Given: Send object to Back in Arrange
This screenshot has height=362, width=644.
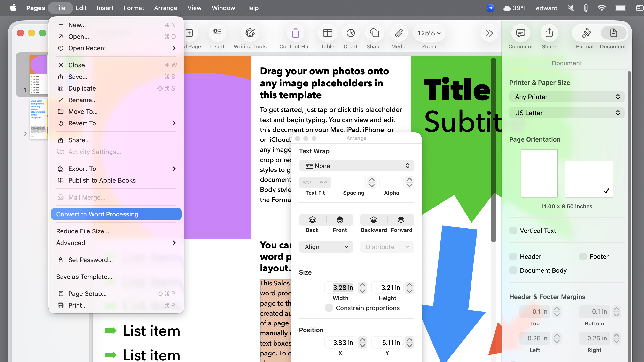Looking at the screenshot, I should coord(313,220).
